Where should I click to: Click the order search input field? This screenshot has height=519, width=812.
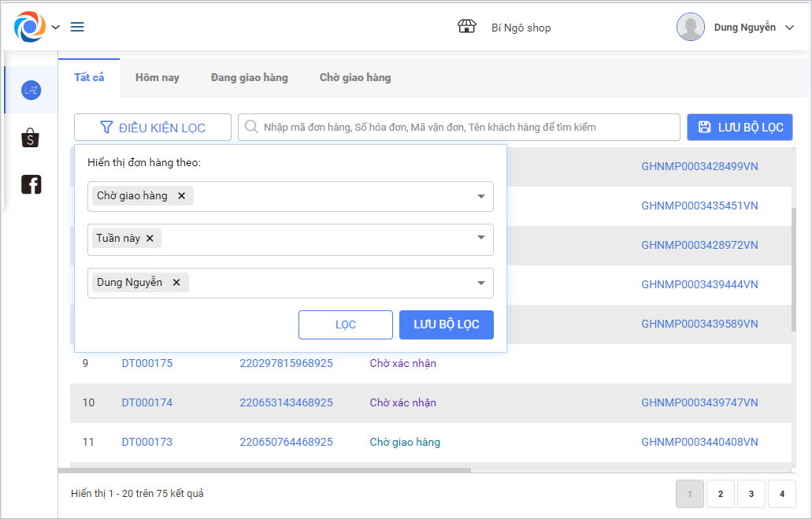pos(465,128)
